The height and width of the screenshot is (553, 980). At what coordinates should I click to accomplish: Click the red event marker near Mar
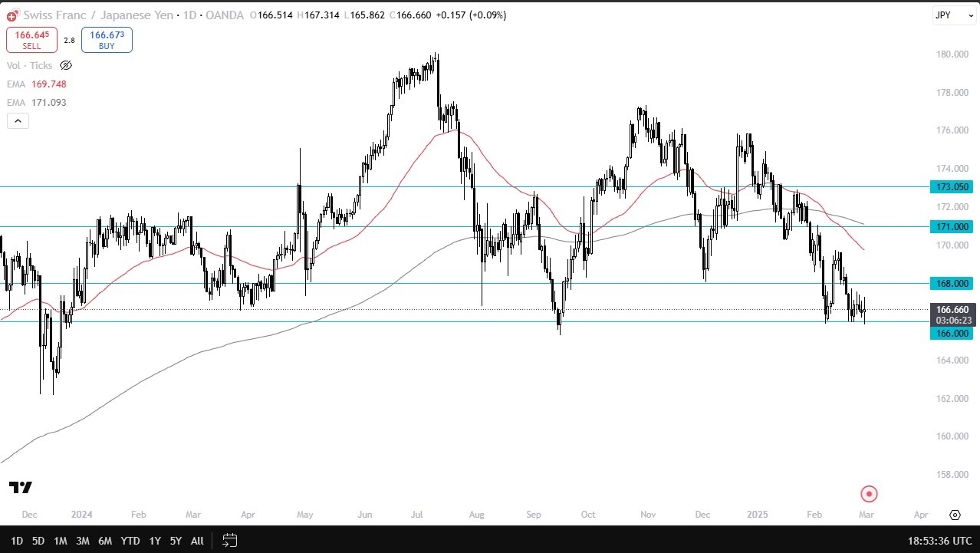tap(869, 494)
